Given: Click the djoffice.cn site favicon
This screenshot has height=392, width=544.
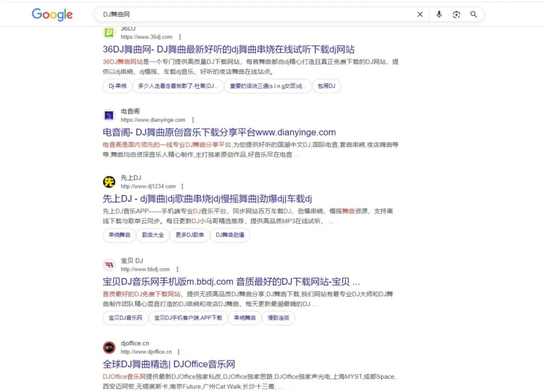Looking at the screenshot, I should pos(109,347).
